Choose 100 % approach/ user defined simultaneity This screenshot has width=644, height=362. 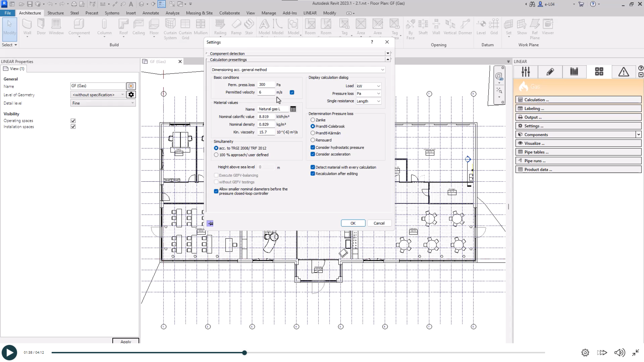[216, 155]
